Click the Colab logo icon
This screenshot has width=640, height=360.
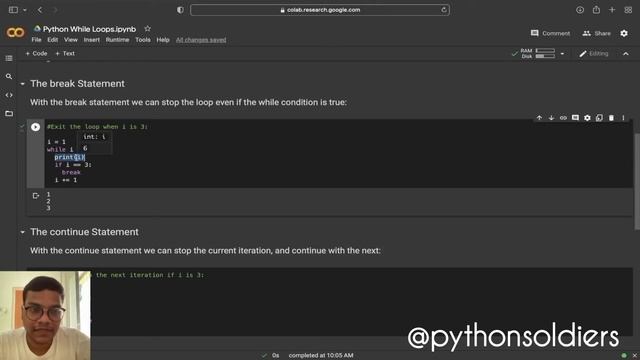tap(15, 32)
